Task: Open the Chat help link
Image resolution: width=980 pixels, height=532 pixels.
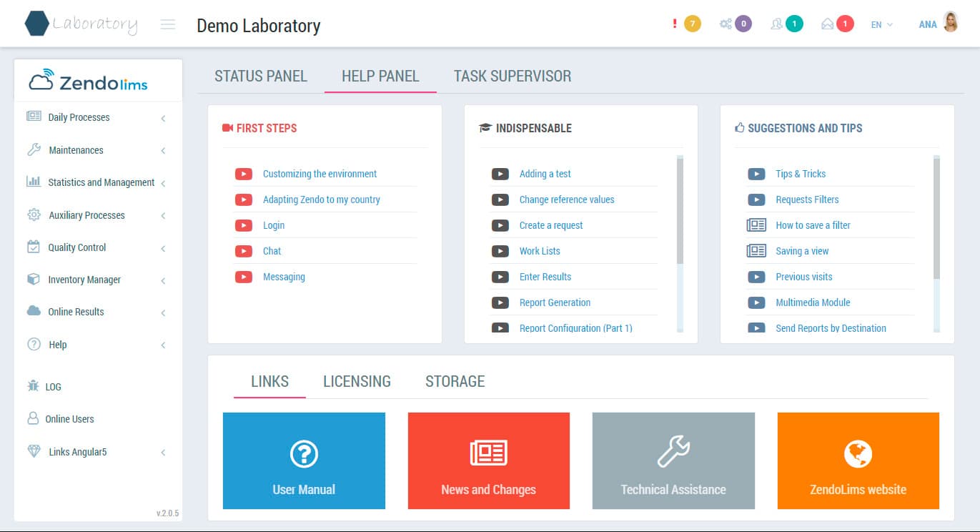Action: coord(272,251)
